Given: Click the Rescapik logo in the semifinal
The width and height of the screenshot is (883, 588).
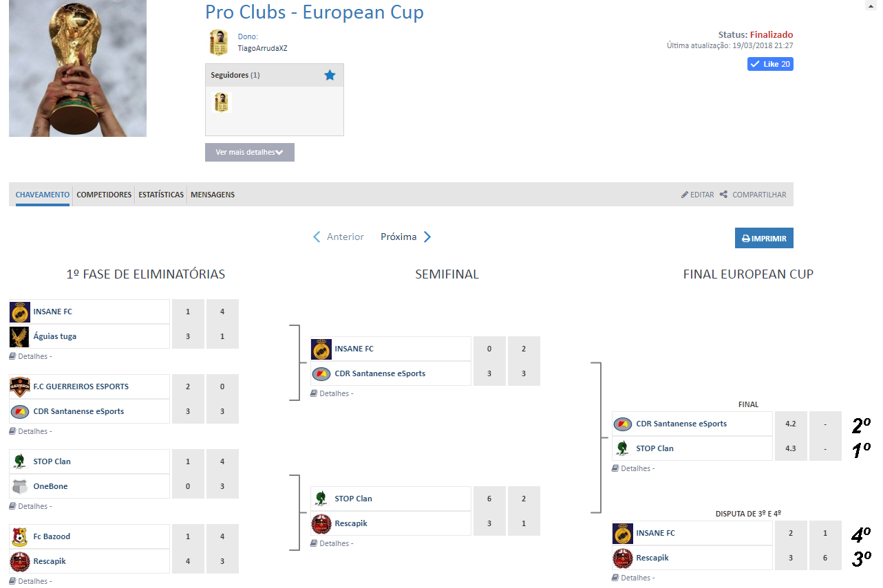Looking at the screenshot, I should 321,523.
